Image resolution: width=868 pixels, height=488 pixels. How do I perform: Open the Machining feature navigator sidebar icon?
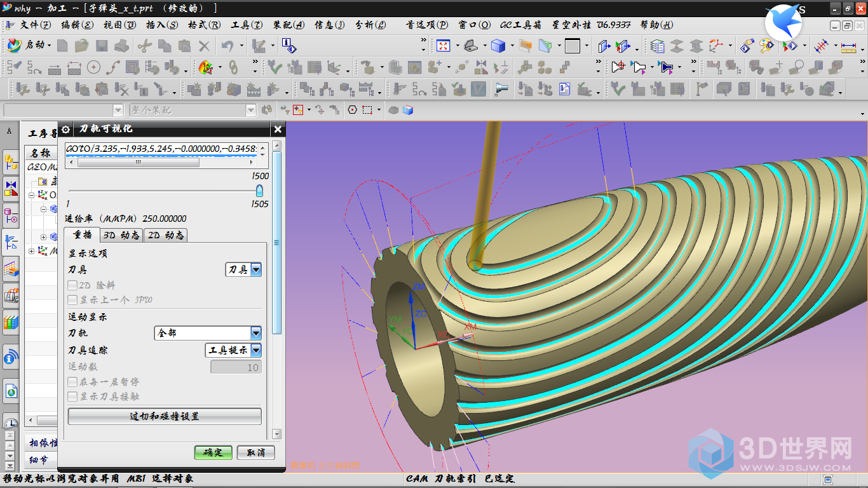point(11,270)
